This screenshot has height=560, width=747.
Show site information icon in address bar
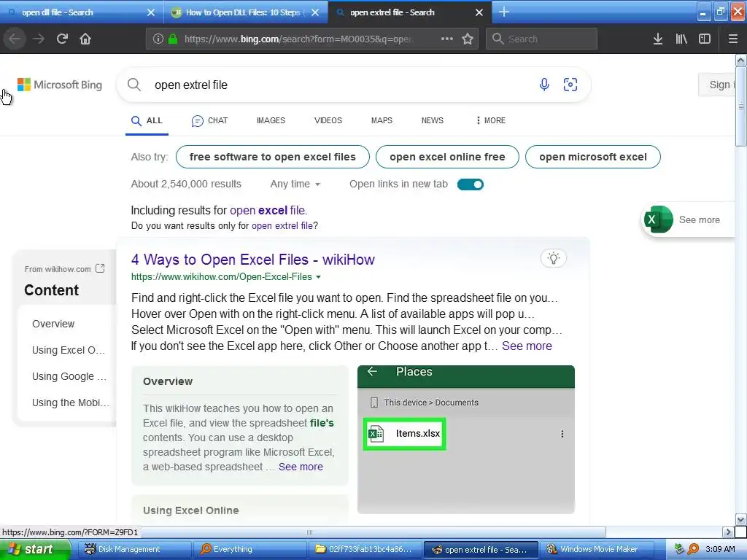[x=158, y=39]
